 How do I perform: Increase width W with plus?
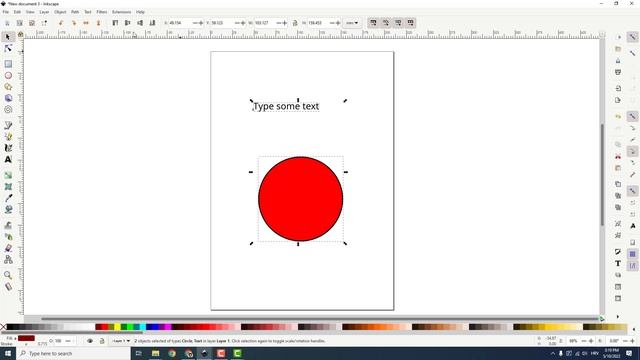(284, 23)
